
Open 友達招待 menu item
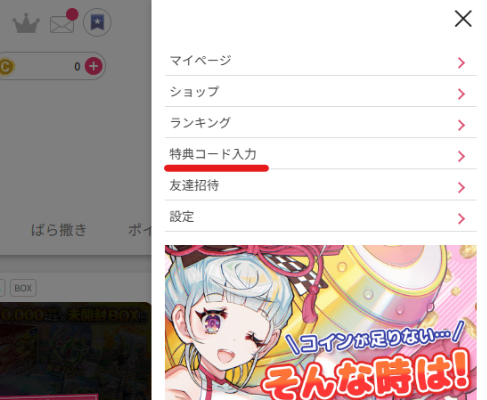321,185
